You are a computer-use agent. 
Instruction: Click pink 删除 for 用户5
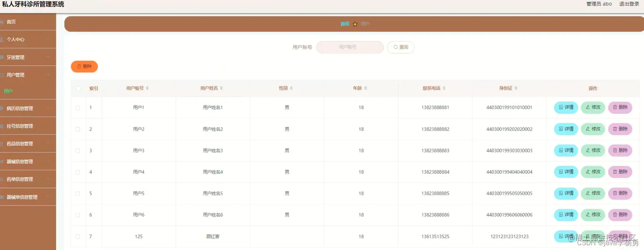coord(620,193)
